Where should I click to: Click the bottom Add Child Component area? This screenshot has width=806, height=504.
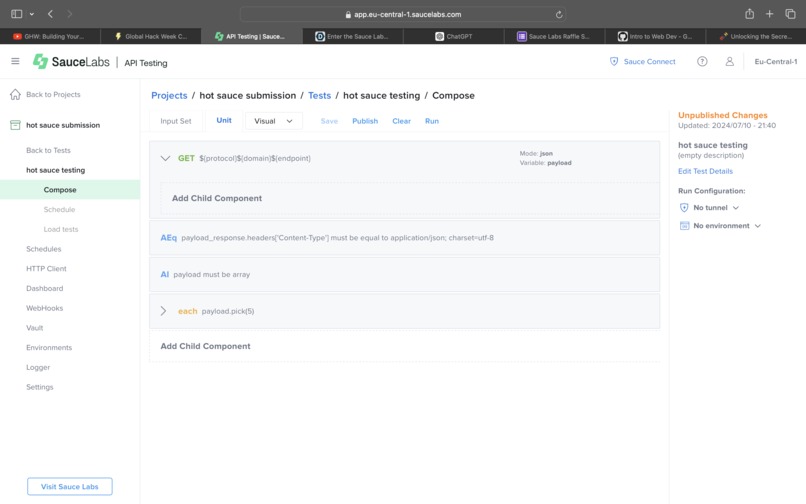(x=405, y=346)
